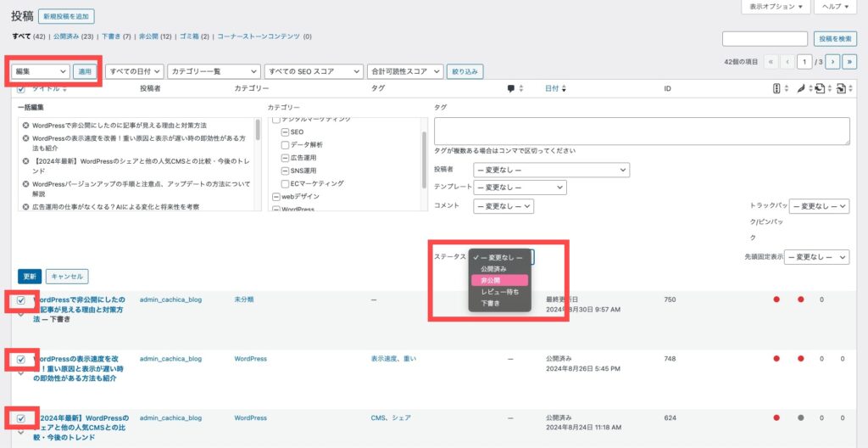Remove the '【2024年最新】WordPressのシェア' post from bulk edit list
The width and height of the screenshot is (868, 448).
[25, 161]
